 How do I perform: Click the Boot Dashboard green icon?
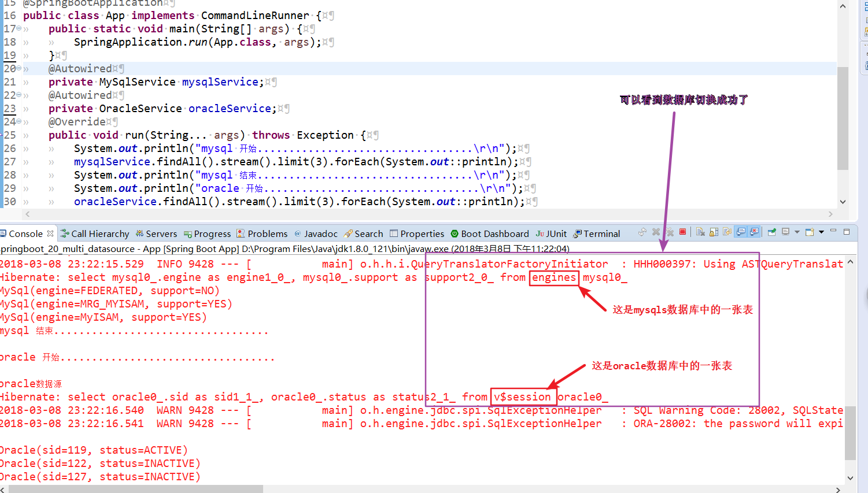455,233
